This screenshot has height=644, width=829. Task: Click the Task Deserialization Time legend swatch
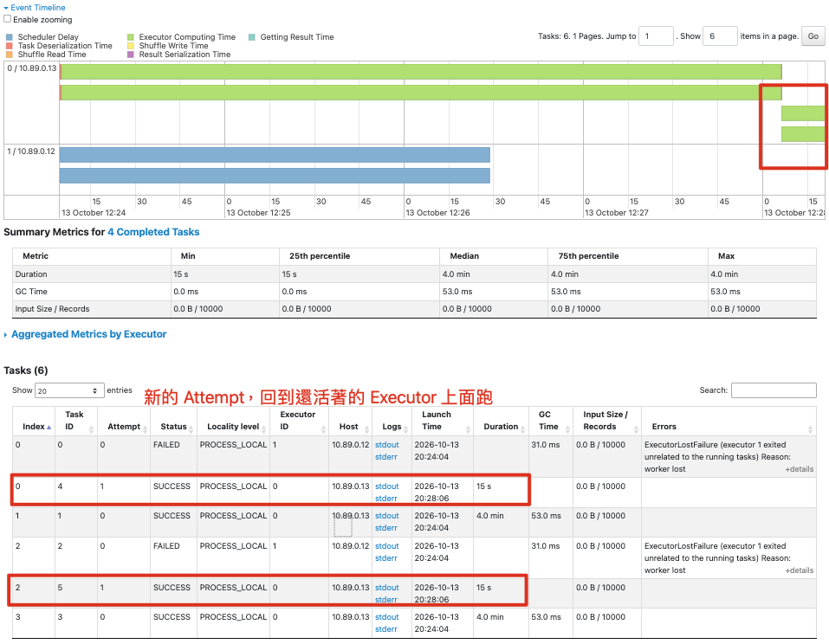[x=9, y=45]
